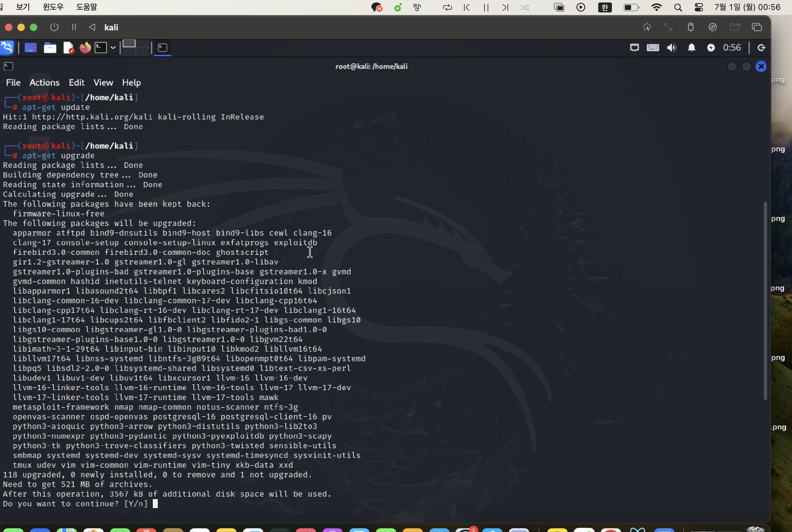The width and height of the screenshot is (792, 532).
Task: Open the network connection tray icon
Action: point(634,47)
